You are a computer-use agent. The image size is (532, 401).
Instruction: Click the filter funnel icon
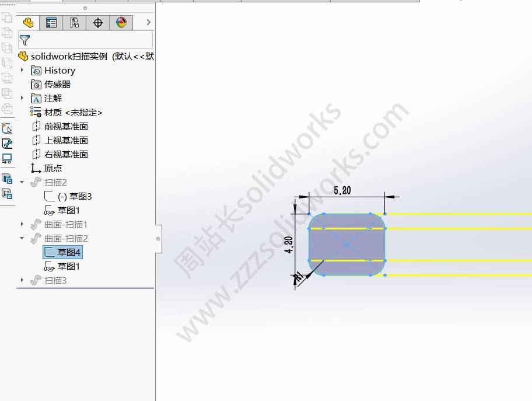(24, 40)
